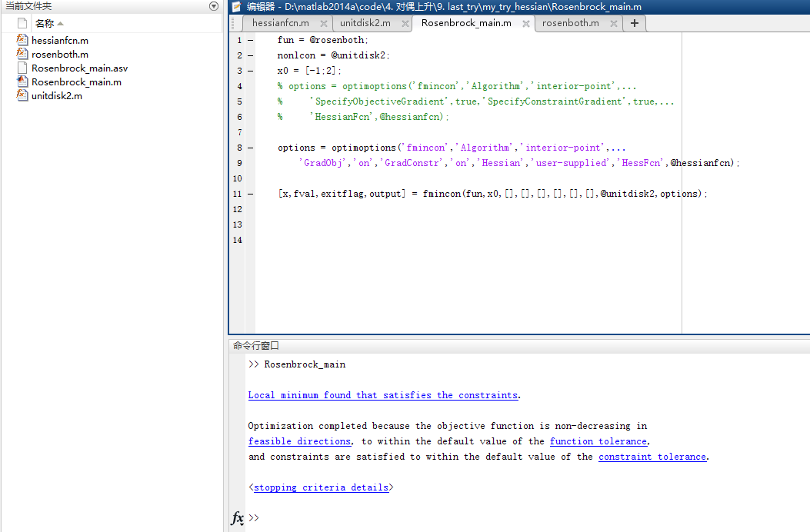Open the current folder panel actions dropdown
810x532 pixels.
point(214,6)
